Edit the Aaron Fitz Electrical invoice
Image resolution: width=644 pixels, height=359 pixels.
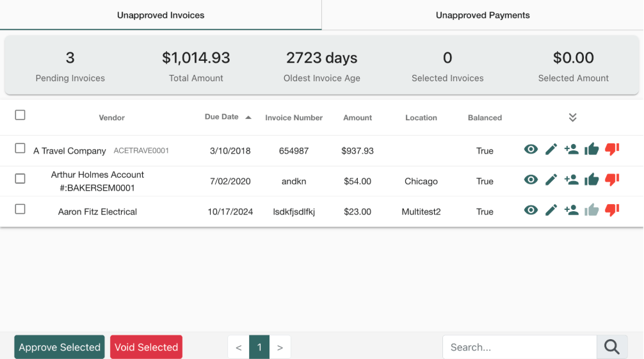tap(551, 210)
